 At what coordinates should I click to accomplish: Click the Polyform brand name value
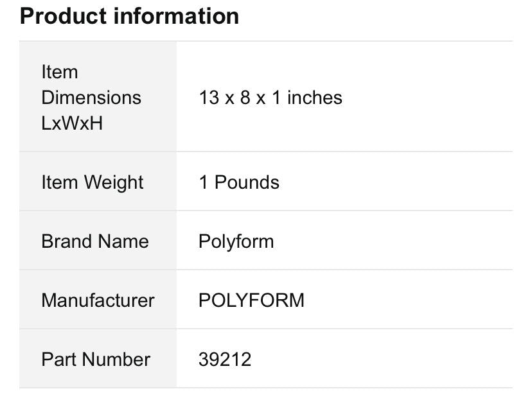coord(236,241)
